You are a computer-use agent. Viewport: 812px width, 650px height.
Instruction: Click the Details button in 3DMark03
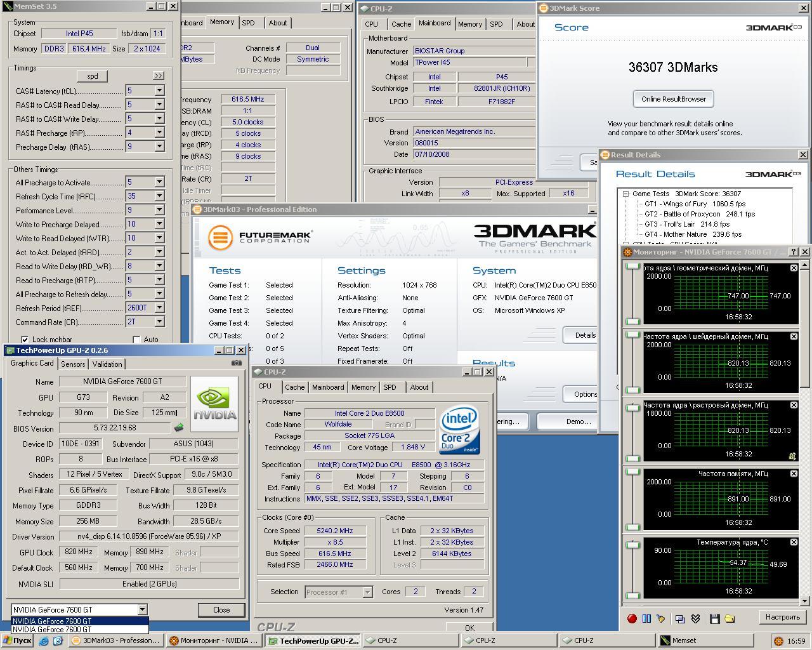coord(580,335)
